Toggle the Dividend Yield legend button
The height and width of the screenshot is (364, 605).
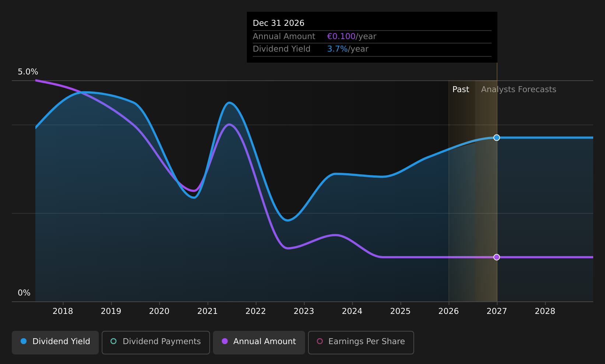[55, 342]
